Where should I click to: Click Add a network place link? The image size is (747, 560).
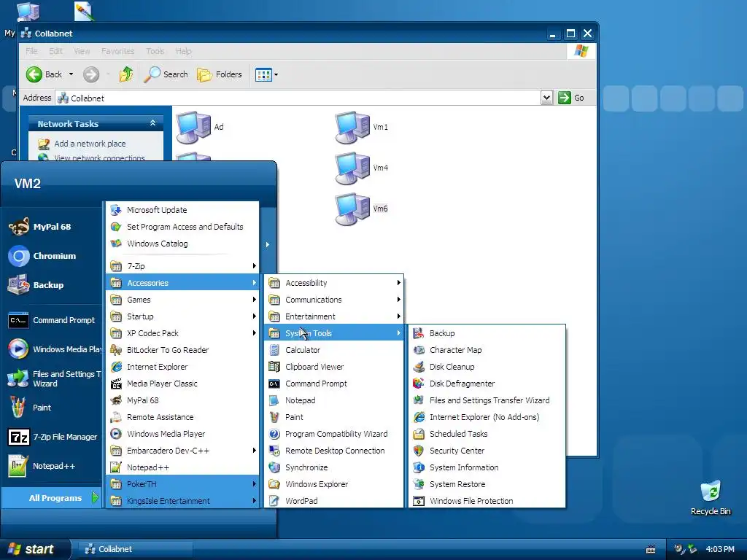click(90, 144)
